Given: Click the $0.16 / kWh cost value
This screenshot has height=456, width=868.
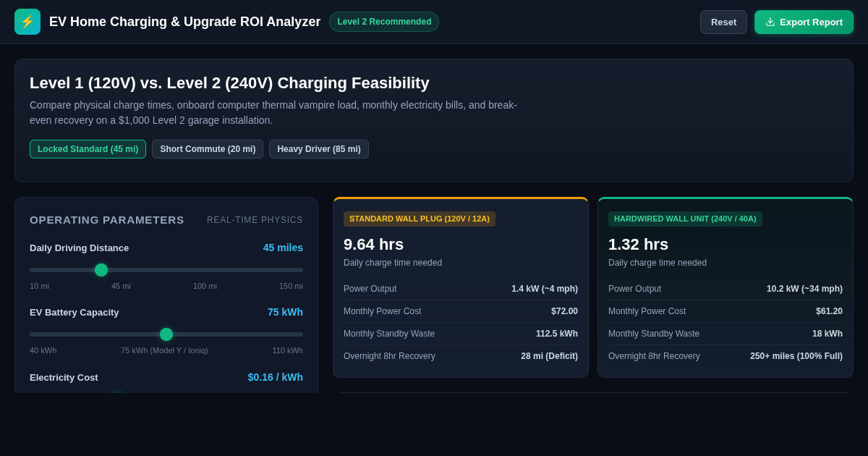Looking at the screenshot, I should tap(276, 377).
